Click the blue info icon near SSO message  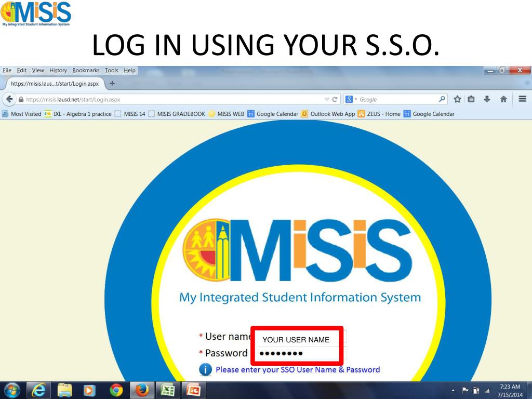[205, 369]
